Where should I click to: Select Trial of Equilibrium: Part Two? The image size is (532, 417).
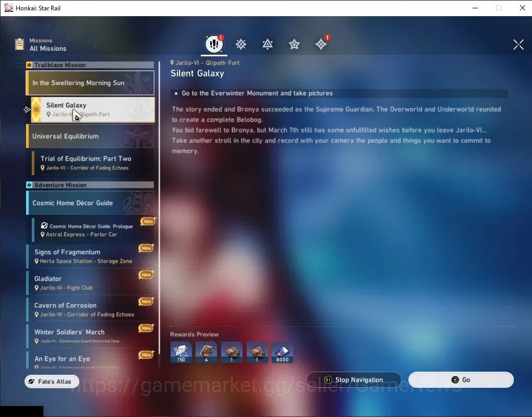[93, 163]
